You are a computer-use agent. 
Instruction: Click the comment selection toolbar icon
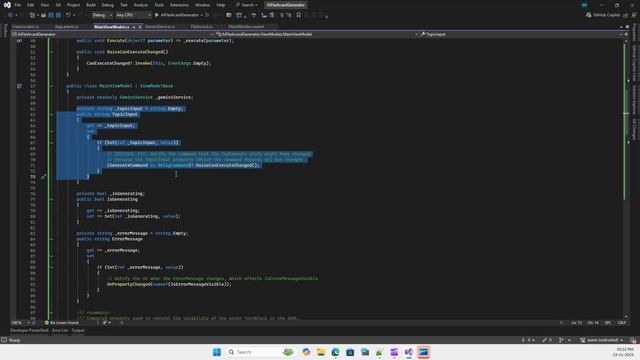282,15
